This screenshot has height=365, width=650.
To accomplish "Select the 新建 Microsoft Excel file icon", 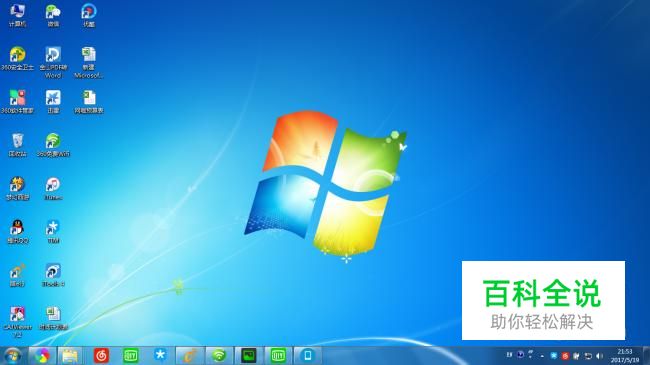I will tap(88, 63).
